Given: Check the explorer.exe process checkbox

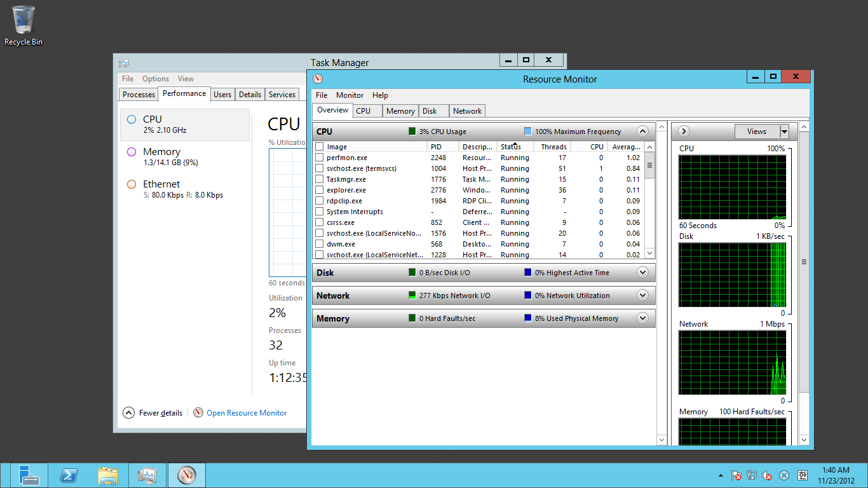Looking at the screenshot, I should point(319,190).
